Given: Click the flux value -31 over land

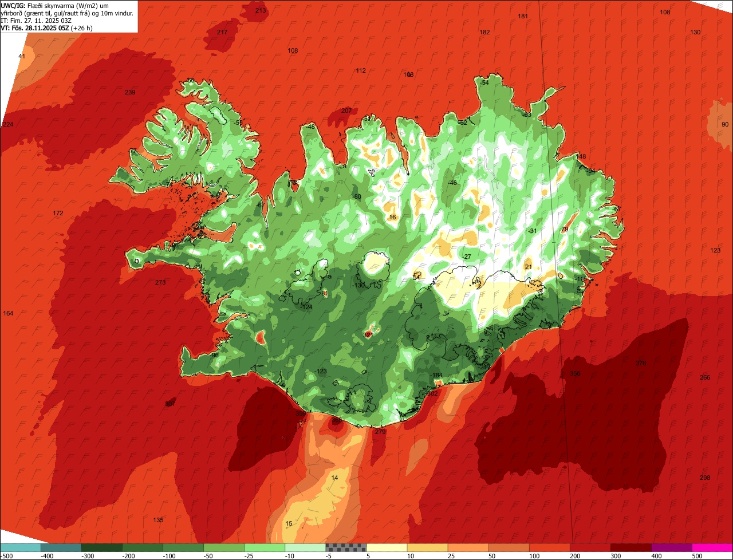Looking at the screenshot, I should click(532, 231).
